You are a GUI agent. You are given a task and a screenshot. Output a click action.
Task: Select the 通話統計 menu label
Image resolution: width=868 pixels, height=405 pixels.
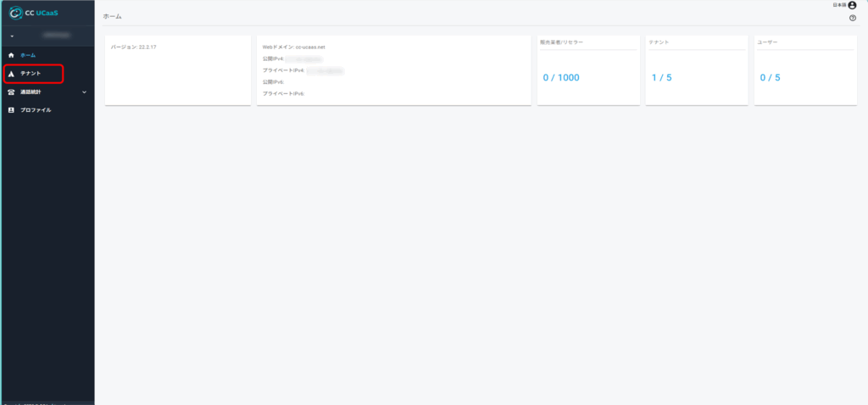click(x=32, y=92)
